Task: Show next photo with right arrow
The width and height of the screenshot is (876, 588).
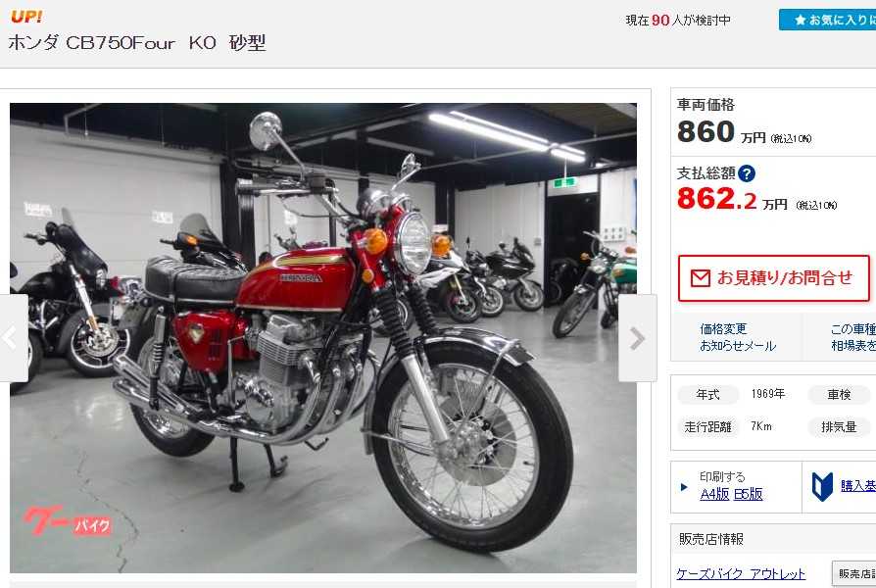Action: pos(638,338)
